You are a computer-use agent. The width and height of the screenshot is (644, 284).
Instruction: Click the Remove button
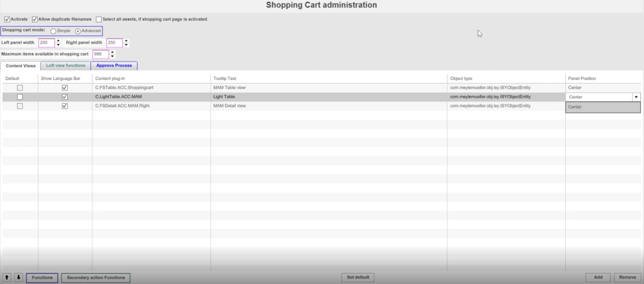(627, 277)
